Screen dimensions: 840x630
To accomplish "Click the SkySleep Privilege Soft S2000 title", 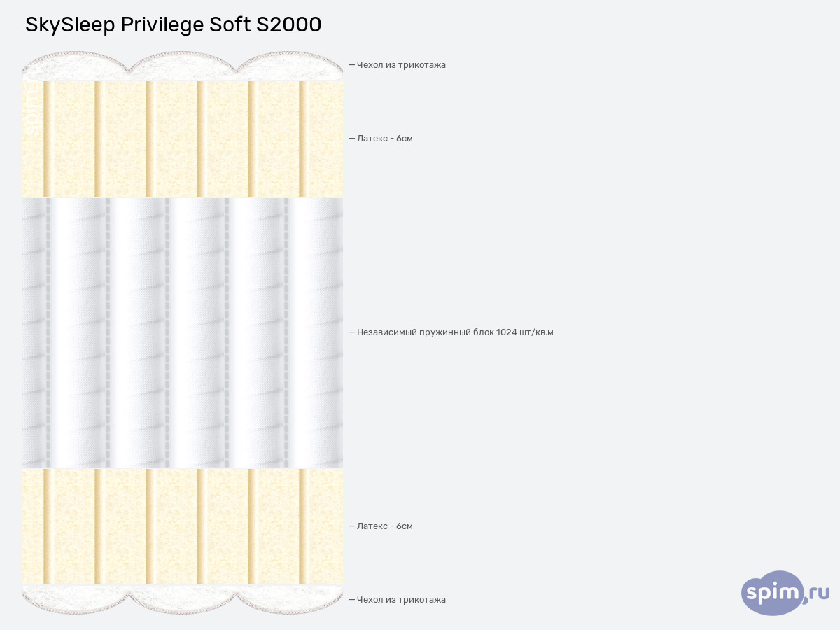I will pyautogui.click(x=174, y=24).
